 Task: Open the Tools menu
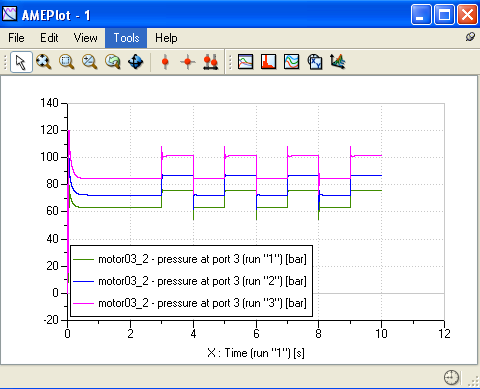pos(126,38)
